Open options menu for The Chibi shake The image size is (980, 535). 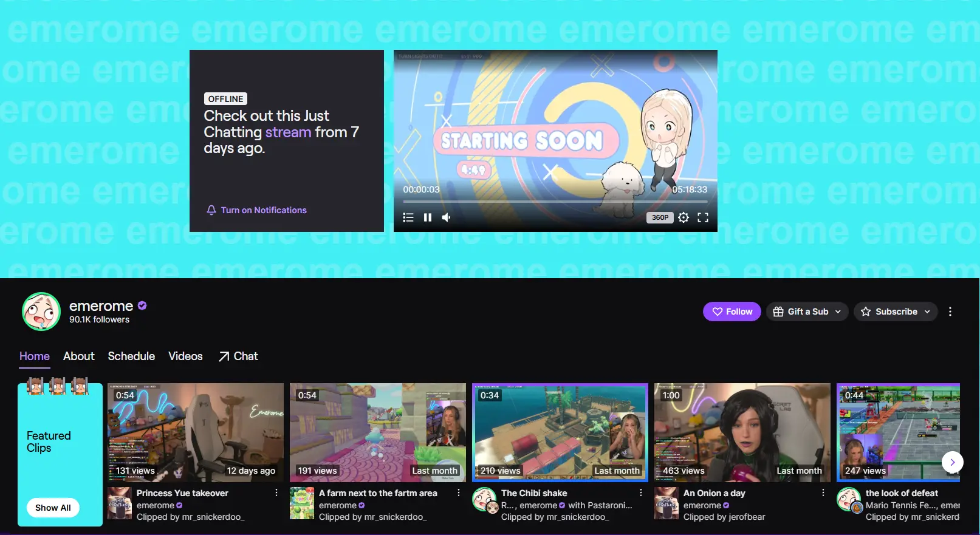coord(641,493)
